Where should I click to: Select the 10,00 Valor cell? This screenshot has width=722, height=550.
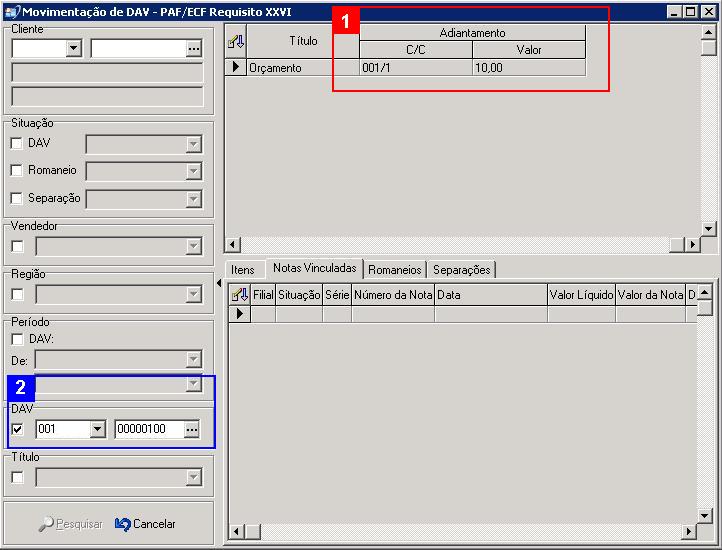pyautogui.click(x=529, y=68)
